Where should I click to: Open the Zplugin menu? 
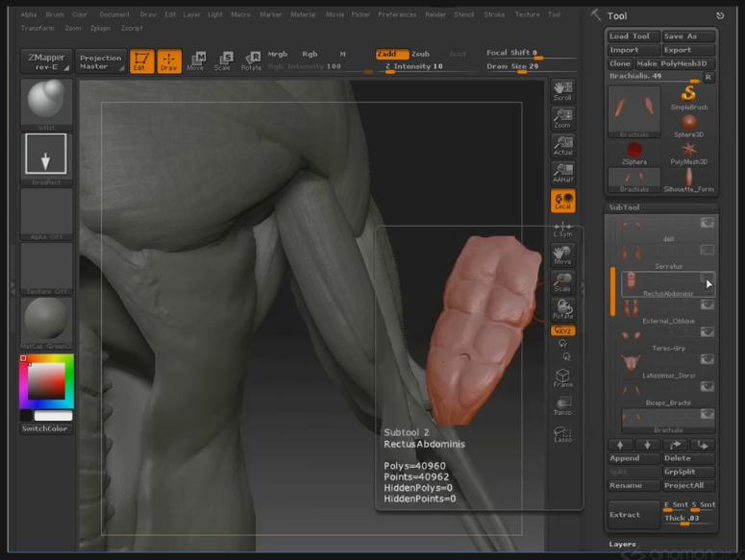(100, 28)
